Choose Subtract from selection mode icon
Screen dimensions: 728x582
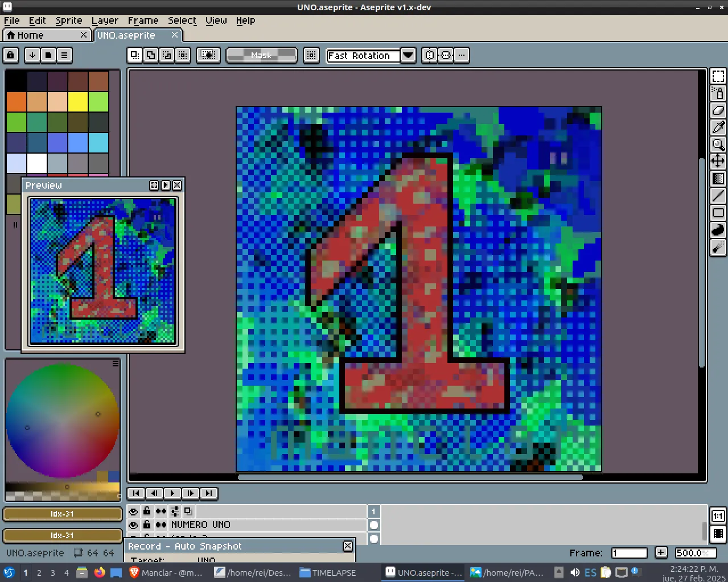pyautogui.click(x=167, y=55)
